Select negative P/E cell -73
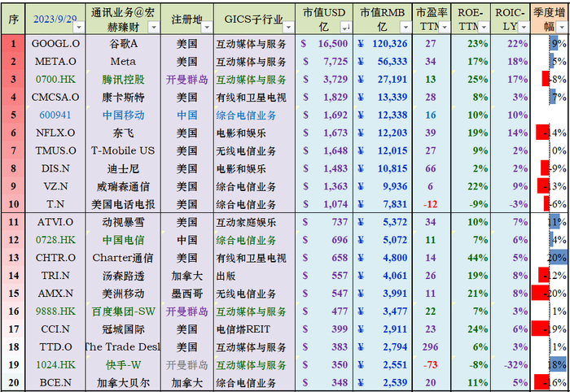570x392 pixels. tap(431, 364)
